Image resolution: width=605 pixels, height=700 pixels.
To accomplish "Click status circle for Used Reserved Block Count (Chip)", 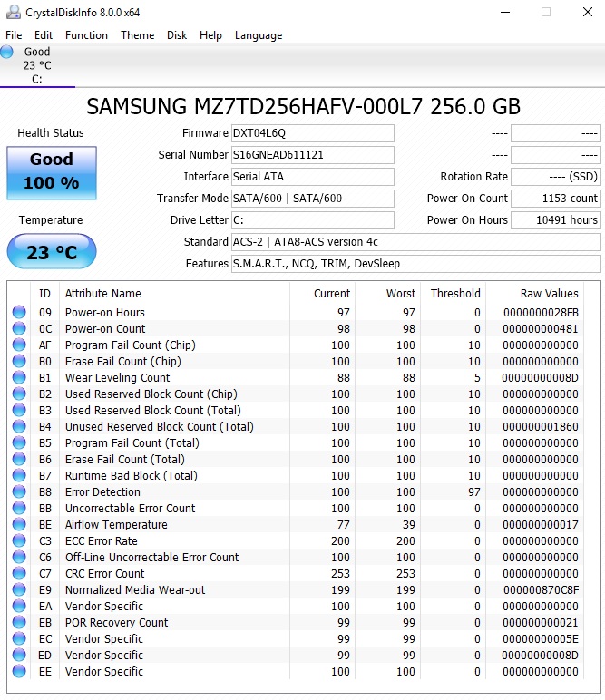I will (19, 394).
